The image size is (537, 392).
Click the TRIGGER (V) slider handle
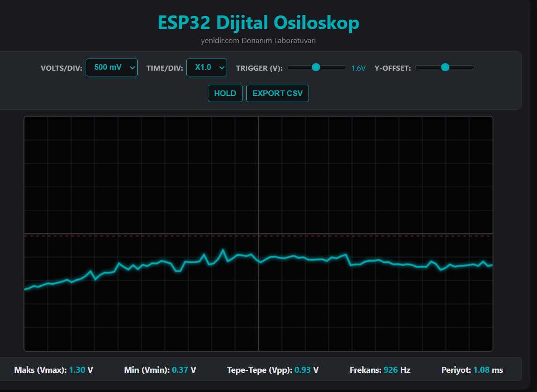(316, 67)
